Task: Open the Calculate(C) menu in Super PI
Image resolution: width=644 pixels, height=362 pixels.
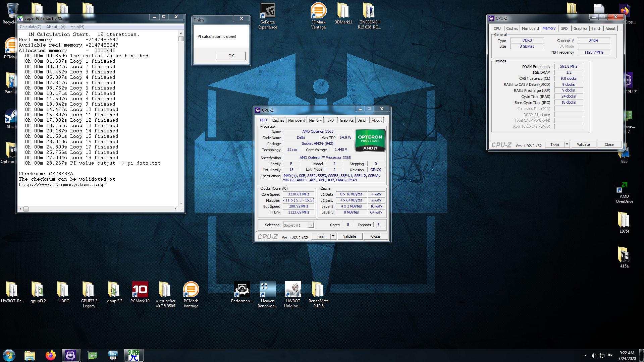Action: click(x=31, y=27)
